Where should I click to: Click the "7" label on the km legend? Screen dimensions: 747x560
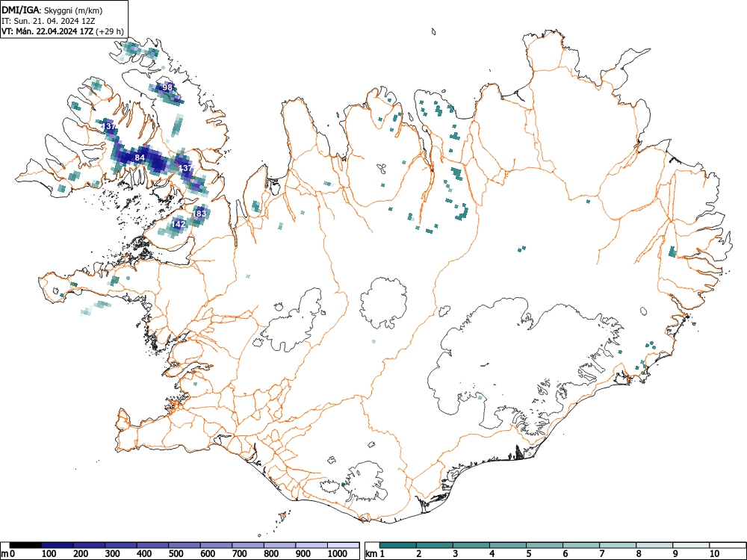(602, 553)
